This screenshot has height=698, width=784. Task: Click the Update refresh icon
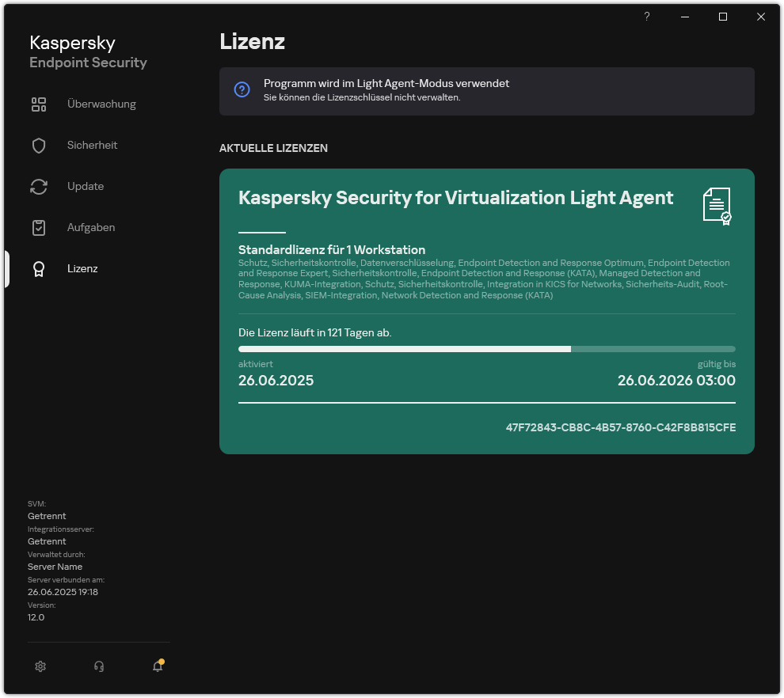(x=39, y=186)
